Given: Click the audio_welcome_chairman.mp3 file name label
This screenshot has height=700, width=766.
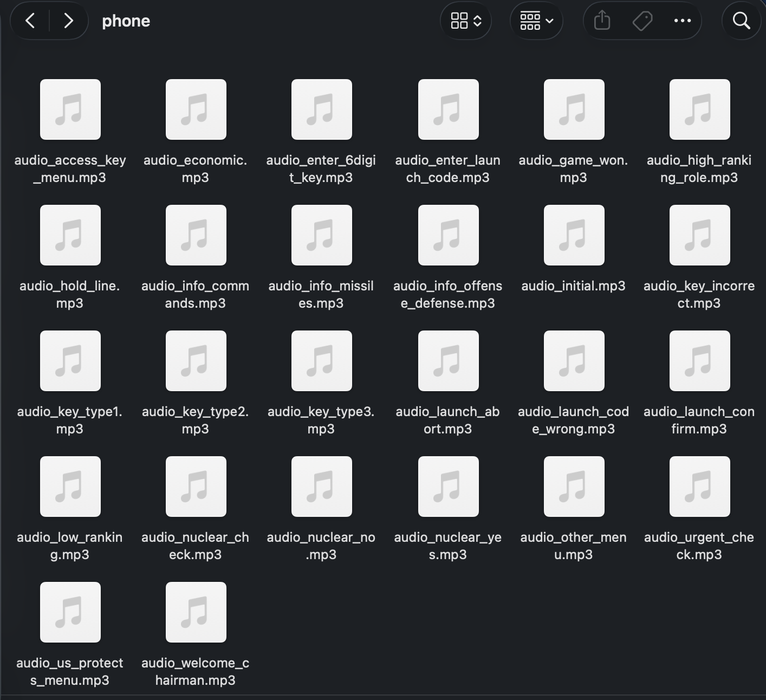Looking at the screenshot, I should click(x=196, y=671).
